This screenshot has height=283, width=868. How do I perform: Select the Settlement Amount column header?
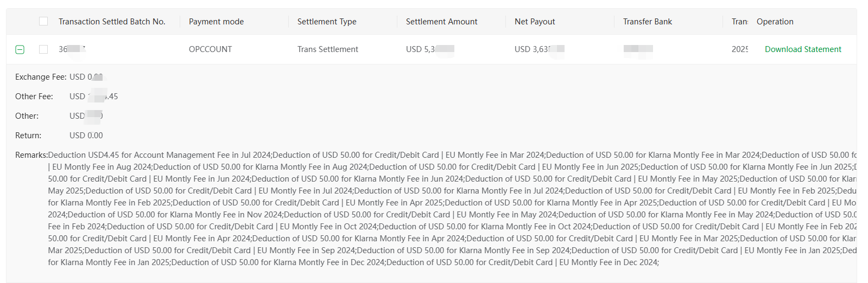click(441, 22)
